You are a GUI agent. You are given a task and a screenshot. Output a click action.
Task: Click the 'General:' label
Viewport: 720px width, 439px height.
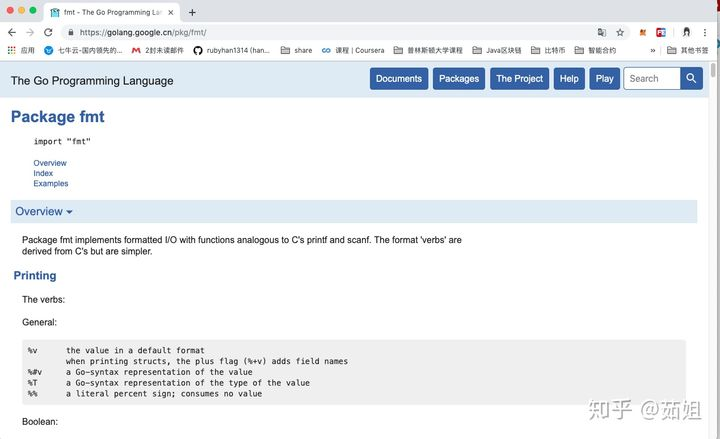click(39, 322)
